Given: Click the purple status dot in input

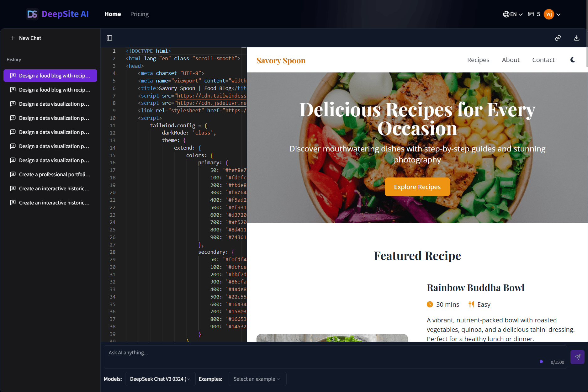Looking at the screenshot, I should pyautogui.click(x=541, y=362).
